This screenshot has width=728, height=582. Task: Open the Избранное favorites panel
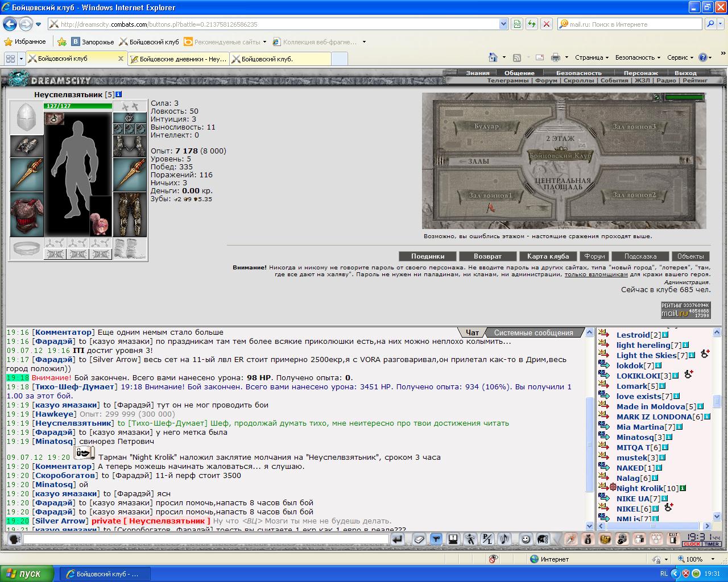tap(25, 41)
